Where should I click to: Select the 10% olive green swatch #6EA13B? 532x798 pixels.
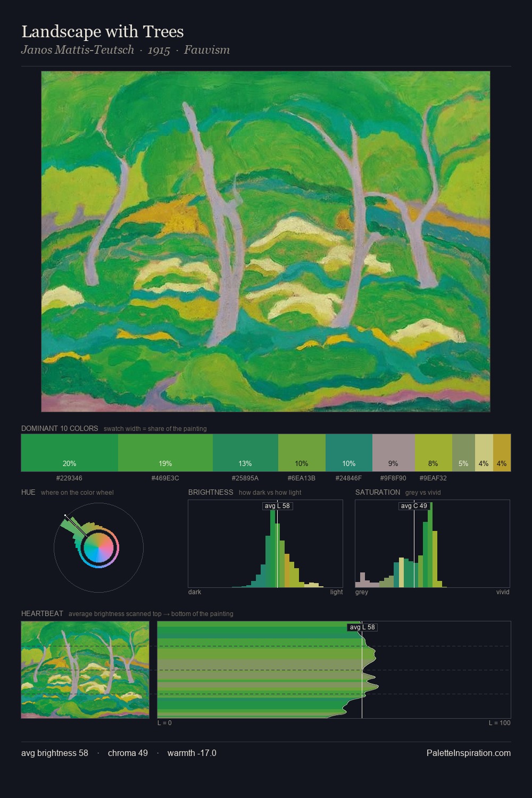[302, 453]
